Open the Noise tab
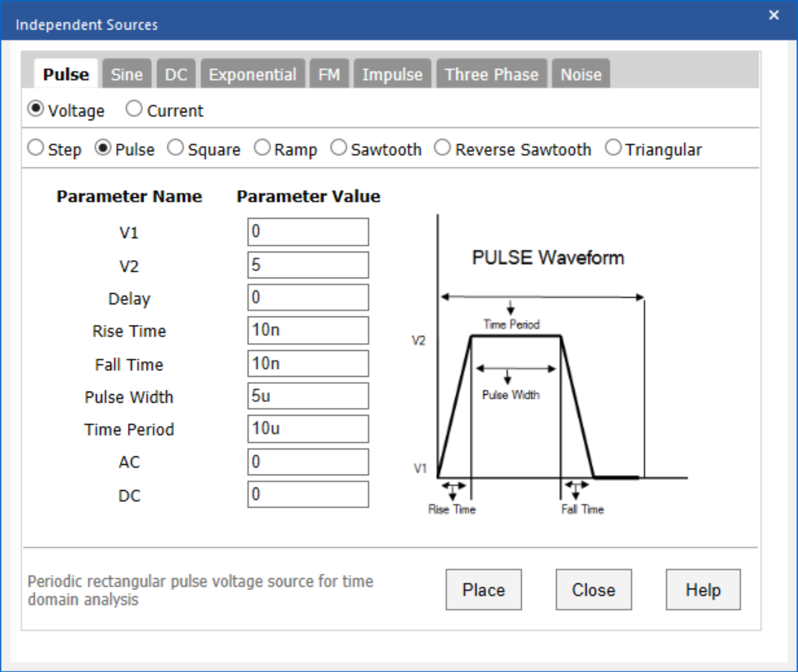The height and width of the screenshot is (672, 798). pyautogui.click(x=581, y=74)
